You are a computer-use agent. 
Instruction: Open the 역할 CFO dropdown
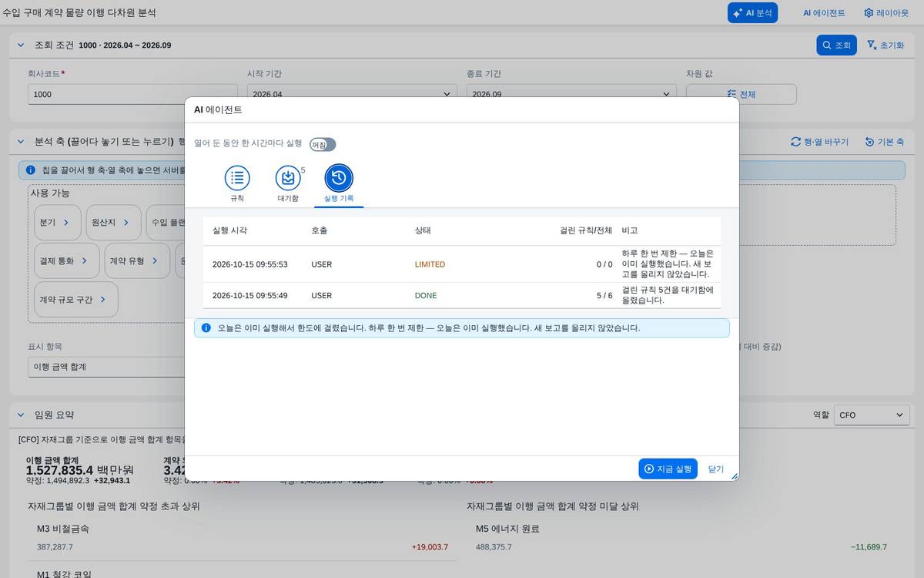tap(872, 415)
